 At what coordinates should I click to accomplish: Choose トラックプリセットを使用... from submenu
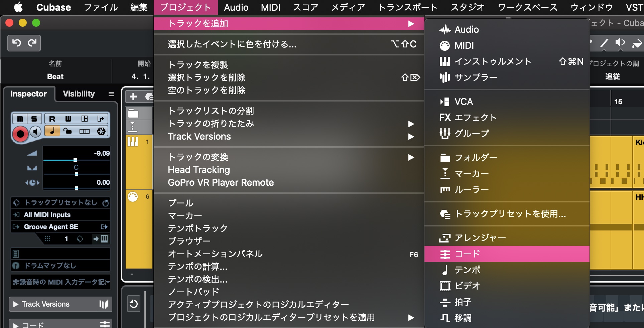tap(507, 214)
